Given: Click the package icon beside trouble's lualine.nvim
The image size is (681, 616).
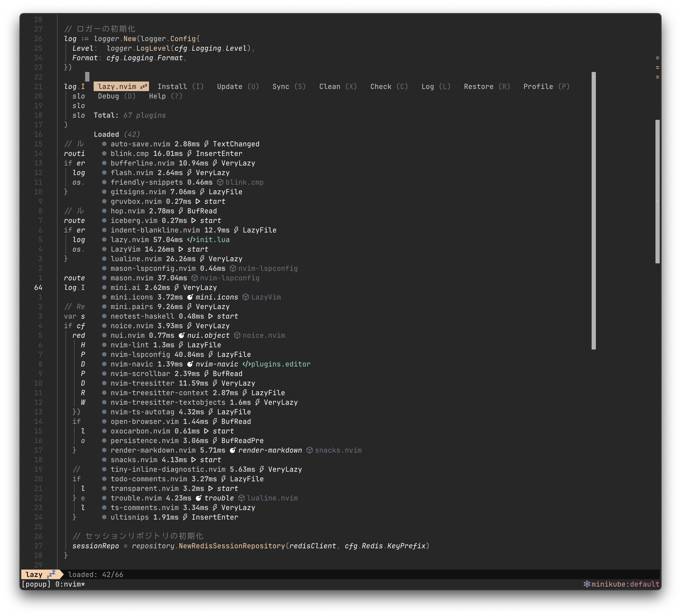Looking at the screenshot, I should tap(242, 498).
